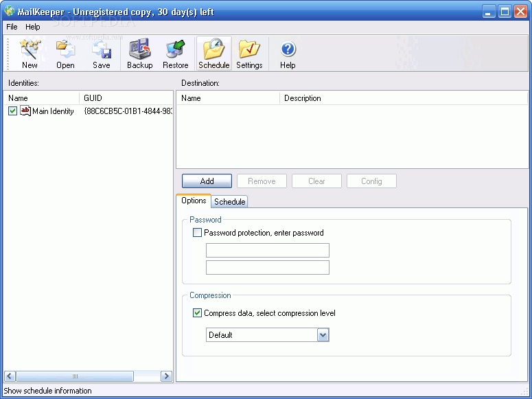
Task: Disable Compress data checkbox
Action: click(x=197, y=312)
